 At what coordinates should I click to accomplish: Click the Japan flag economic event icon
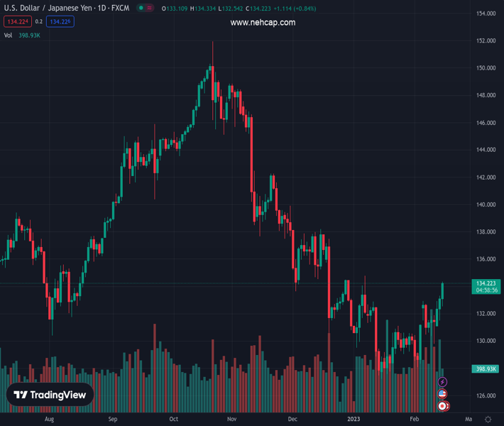[x=442, y=406]
